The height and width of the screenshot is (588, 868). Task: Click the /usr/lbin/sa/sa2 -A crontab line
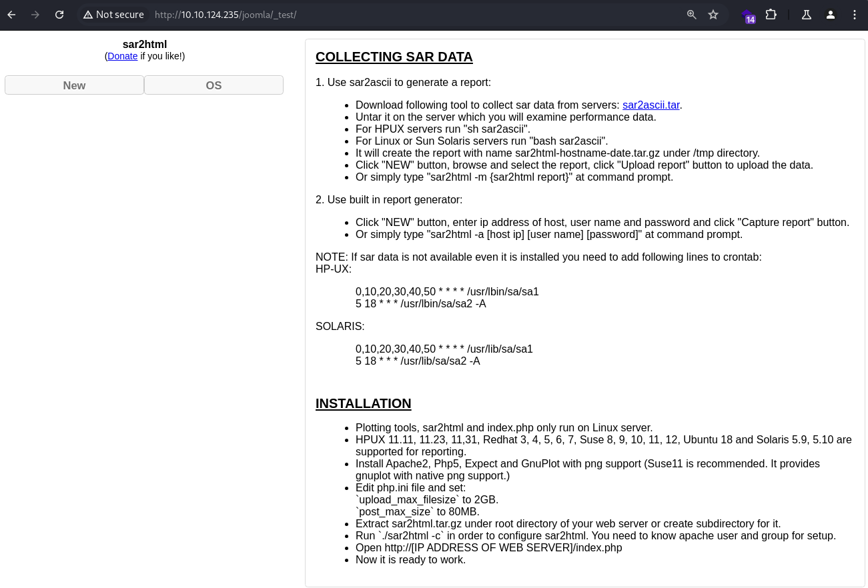pos(421,303)
